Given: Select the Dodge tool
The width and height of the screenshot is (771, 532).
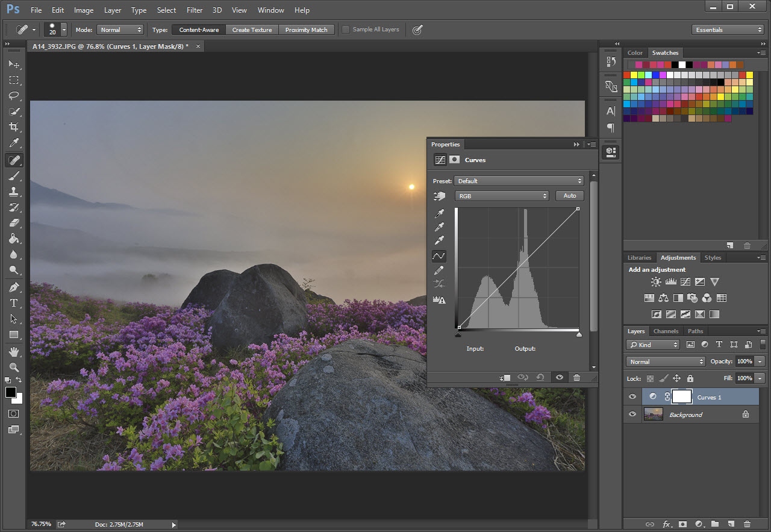Looking at the screenshot, I should (14, 271).
